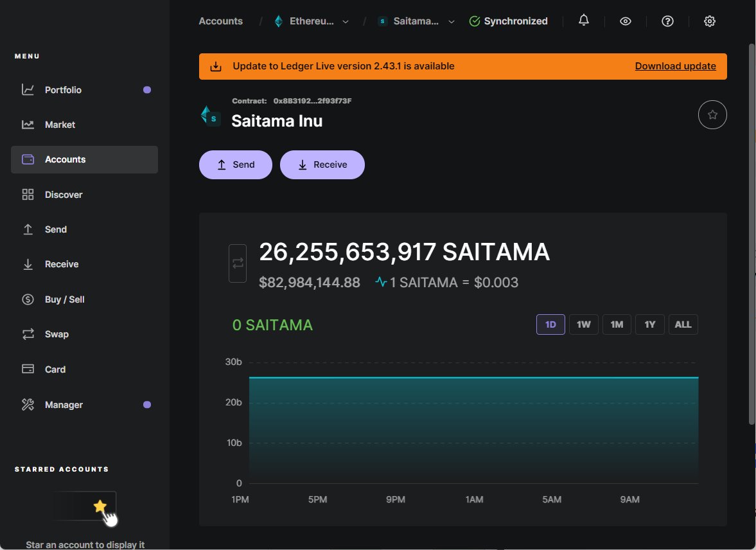This screenshot has height=550, width=756.
Task: Click the Card icon in sidebar
Action: click(x=28, y=369)
